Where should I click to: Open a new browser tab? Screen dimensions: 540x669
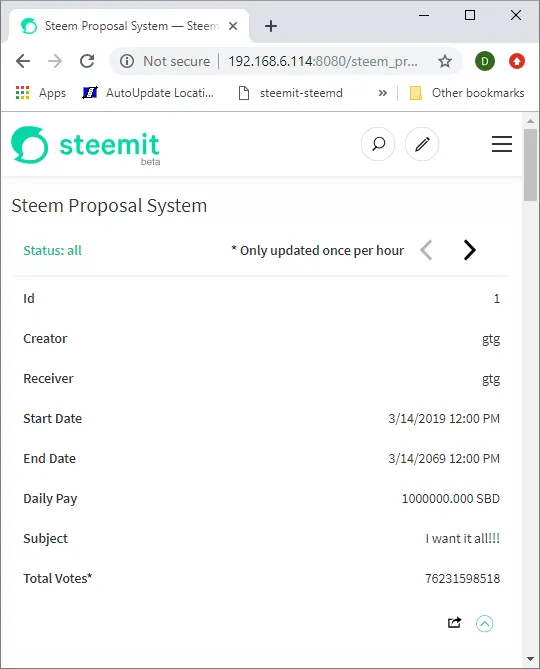point(270,26)
